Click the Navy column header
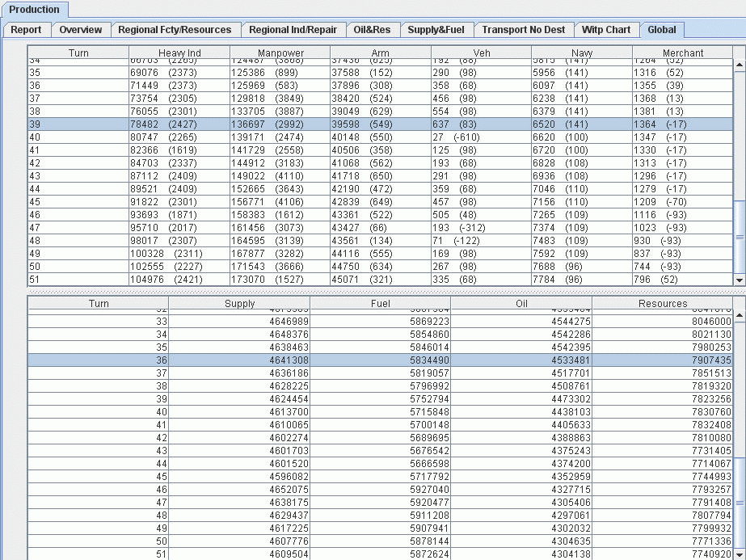Image resolution: width=746 pixels, height=560 pixels. click(x=582, y=53)
